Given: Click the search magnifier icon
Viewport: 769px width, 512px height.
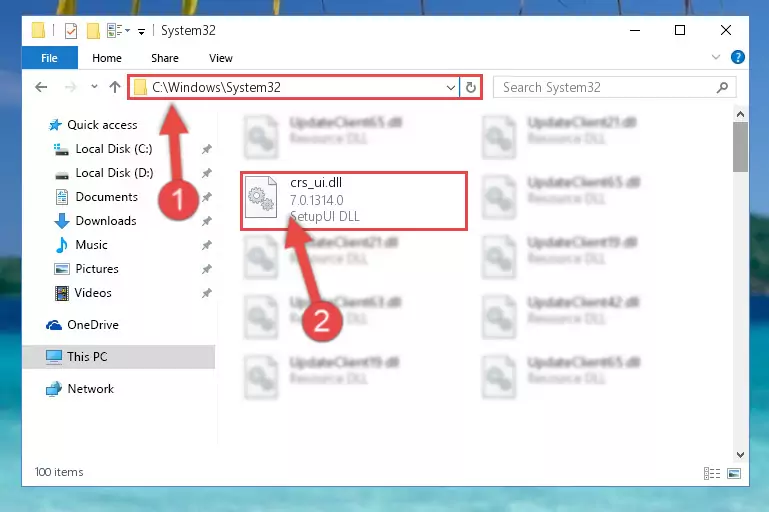Looking at the screenshot, I should pyautogui.click(x=722, y=87).
